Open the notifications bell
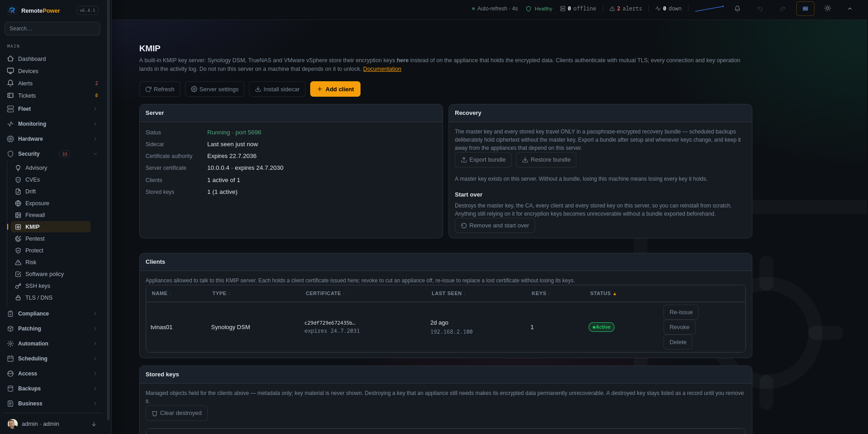 [737, 9]
